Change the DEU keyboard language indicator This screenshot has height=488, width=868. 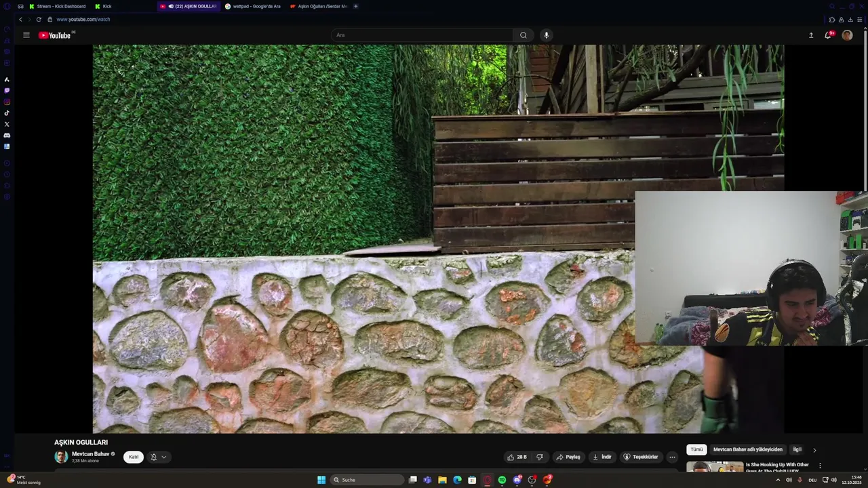click(x=812, y=480)
